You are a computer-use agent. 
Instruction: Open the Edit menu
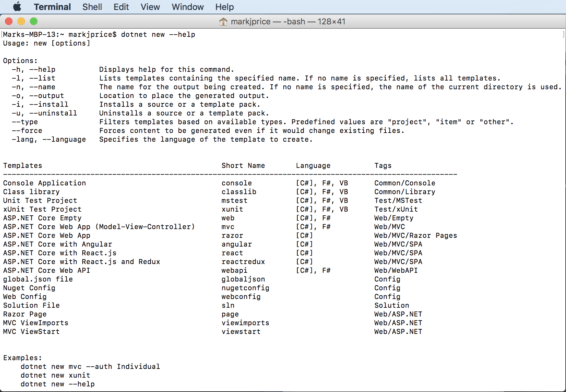click(x=121, y=7)
